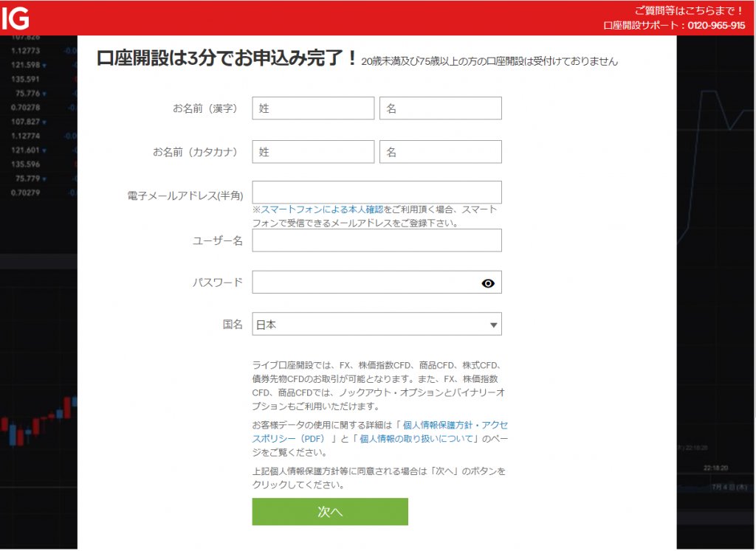756x551 pixels.
Task: Click the お名前（漢字） label
Action: (x=205, y=108)
